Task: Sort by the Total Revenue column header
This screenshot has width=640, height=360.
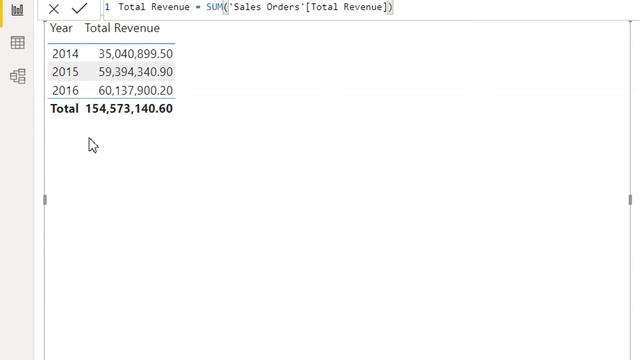Action: pos(122,28)
